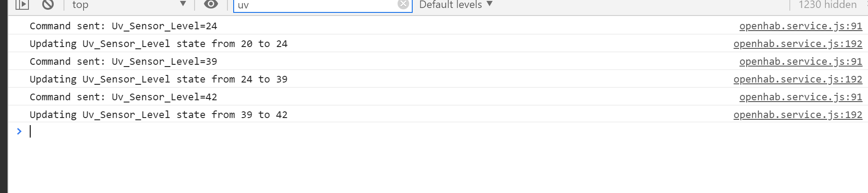The image size is (868, 193).
Task: Open the openhab.service.js:91 link for Level=24
Action: [x=800, y=26]
